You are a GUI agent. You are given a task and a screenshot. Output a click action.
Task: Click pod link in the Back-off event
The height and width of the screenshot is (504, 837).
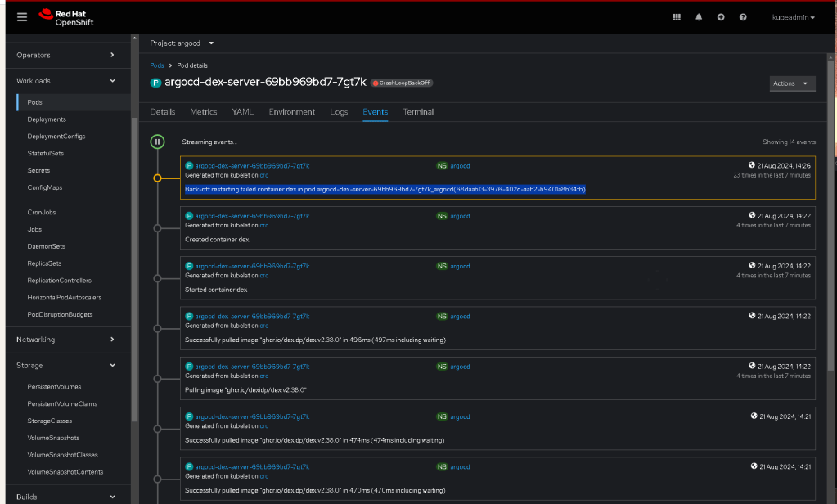(252, 166)
